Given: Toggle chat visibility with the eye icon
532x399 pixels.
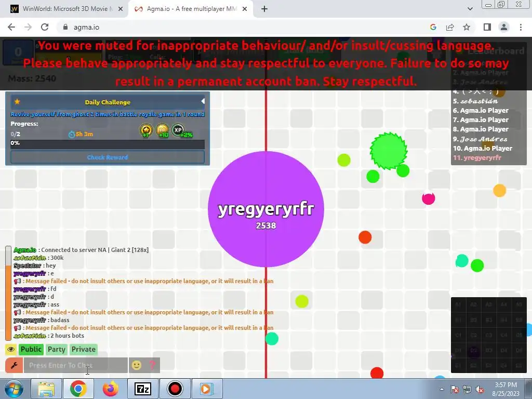Looking at the screenshot, I should 11,349.
